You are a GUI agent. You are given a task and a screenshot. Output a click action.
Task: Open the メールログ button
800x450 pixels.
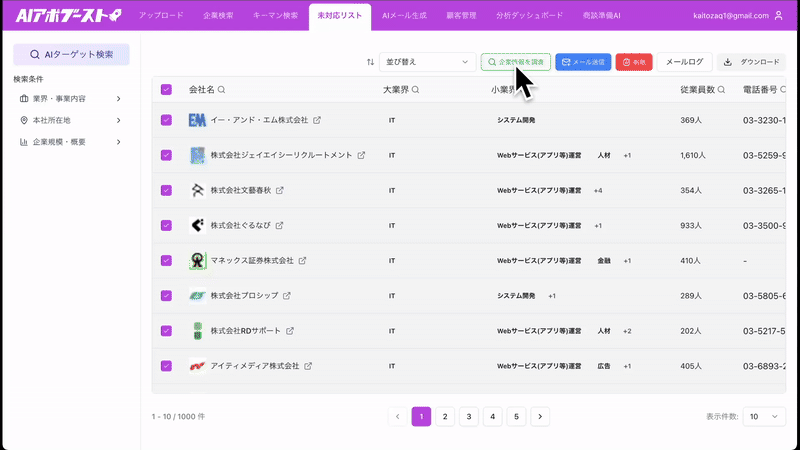(x=685, y=62)
